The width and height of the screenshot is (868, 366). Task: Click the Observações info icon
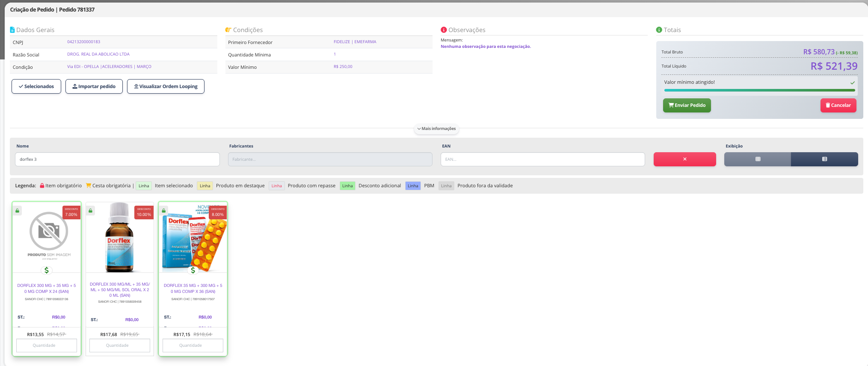pos(444,30)
